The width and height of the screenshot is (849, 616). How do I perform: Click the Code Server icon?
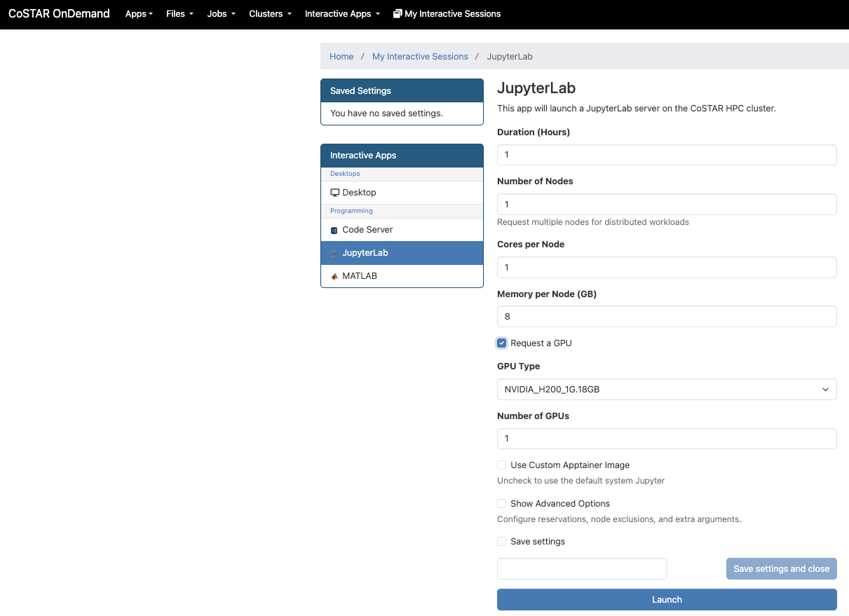coord(334,230)
